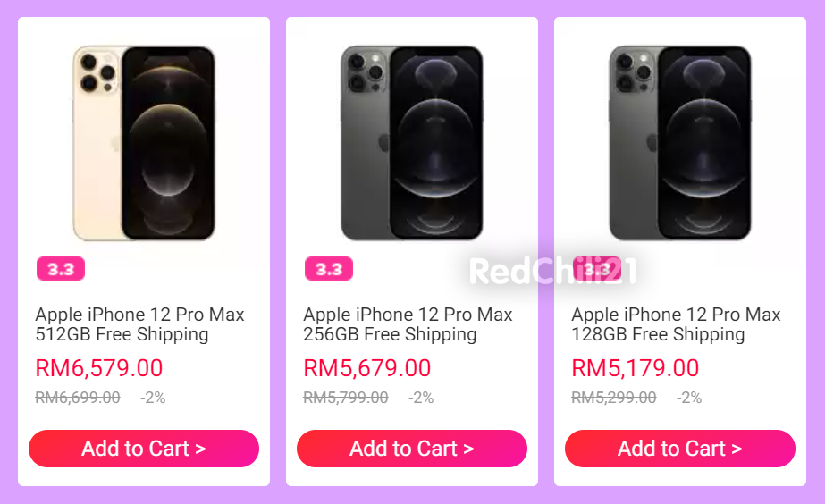The width and height of the screenshot is (825, 504).
Task: Click the RM6,579.00 sale price
Action: [99, 368]
